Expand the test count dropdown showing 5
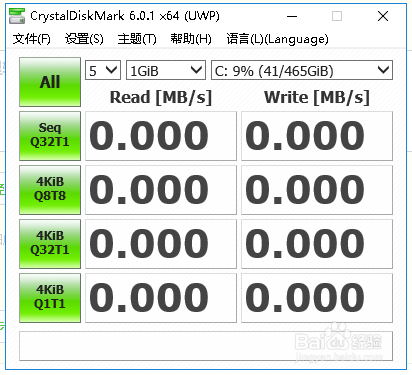This screenshot has width=412, height=375. coord(103,70)
